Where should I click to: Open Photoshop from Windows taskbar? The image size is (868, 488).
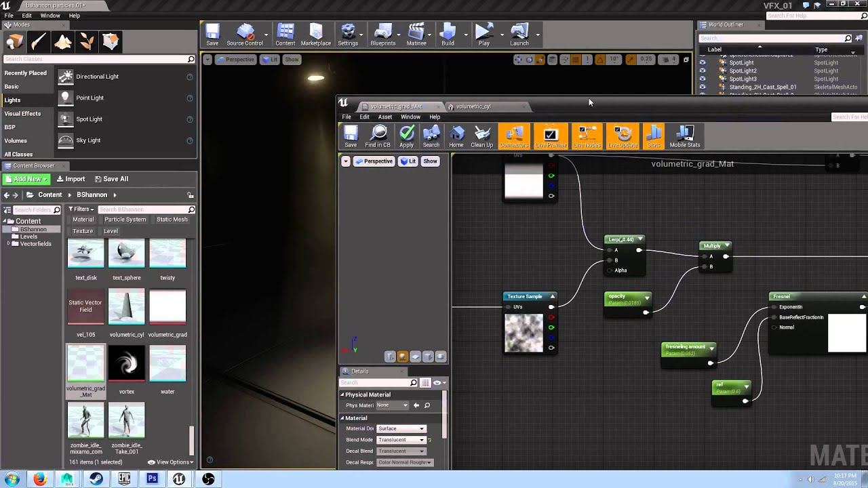[x=152, y=479]
